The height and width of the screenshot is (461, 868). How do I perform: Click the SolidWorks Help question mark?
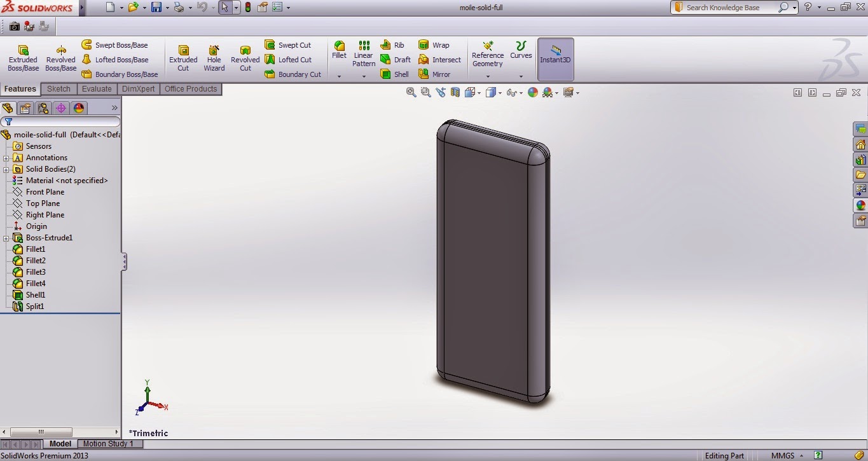[x=807, y=7]
